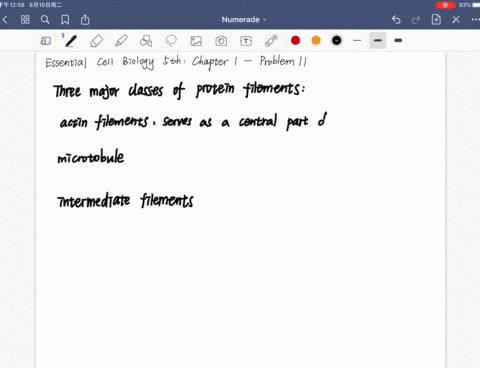Undo the last stroke

(396, 20)
